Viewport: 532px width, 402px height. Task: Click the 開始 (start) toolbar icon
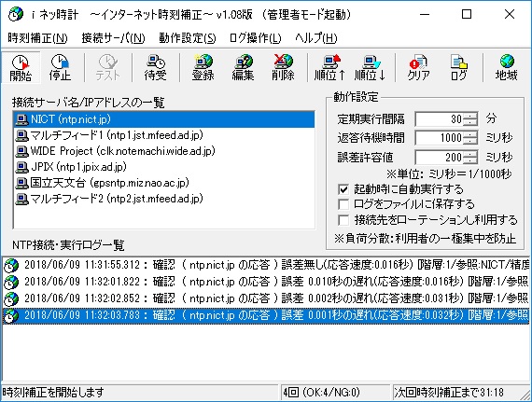coord(21,67)
